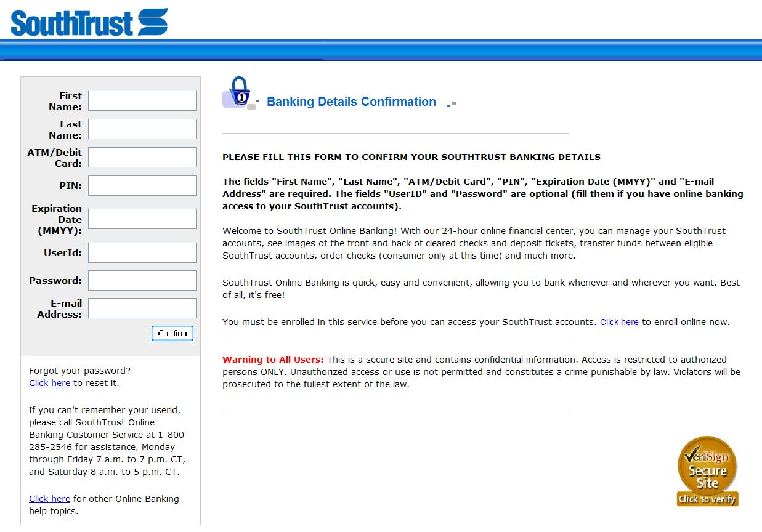Click the UserId text field
762x532 pixels.
(142, 252)
